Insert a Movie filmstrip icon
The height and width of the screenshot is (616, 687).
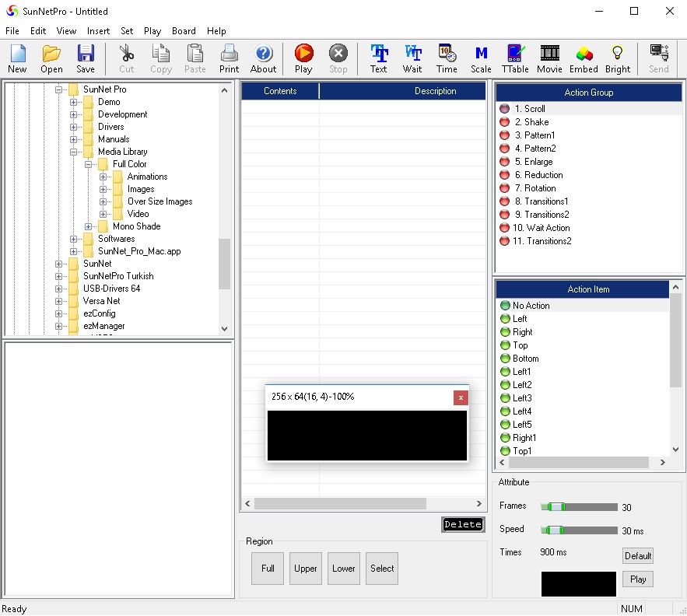pos(549,58)
